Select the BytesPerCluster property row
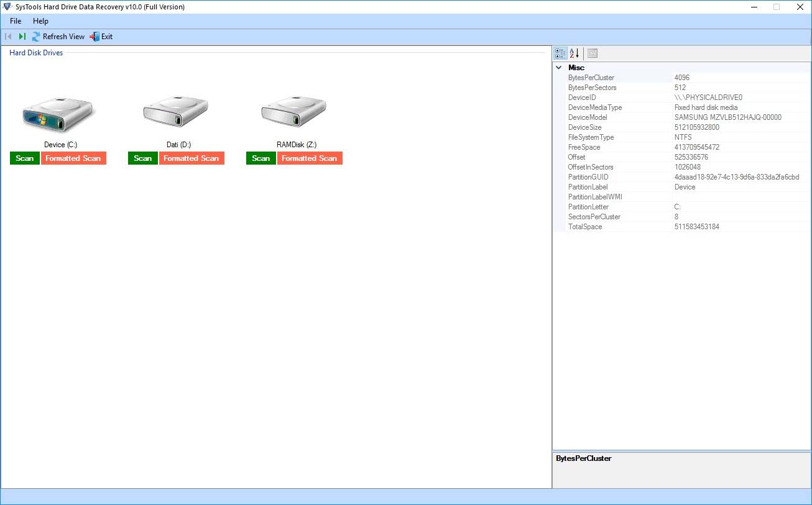The height and width of the screenshot is (505, 812). pos(682,78)
